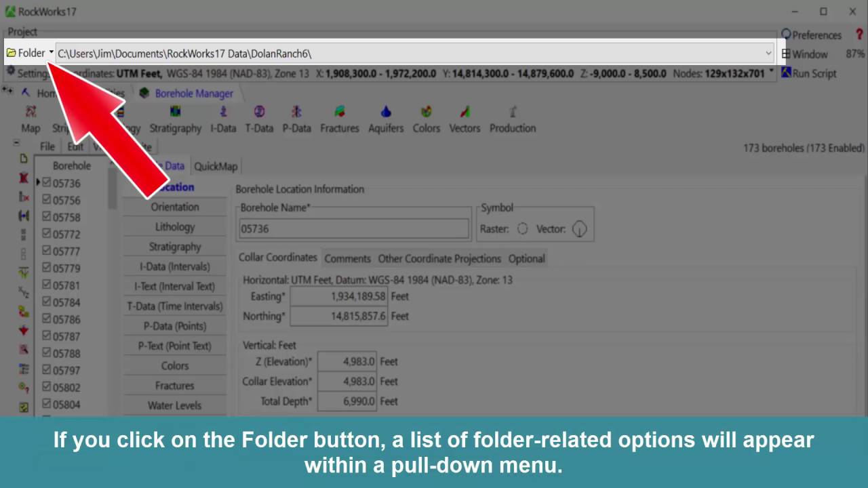Open the Window layout option

[804, 54]
